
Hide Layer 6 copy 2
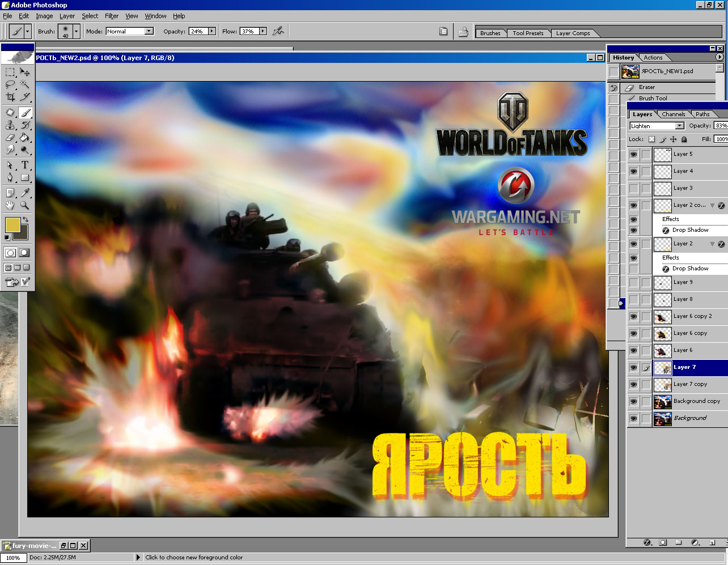(x=633, y=316)
